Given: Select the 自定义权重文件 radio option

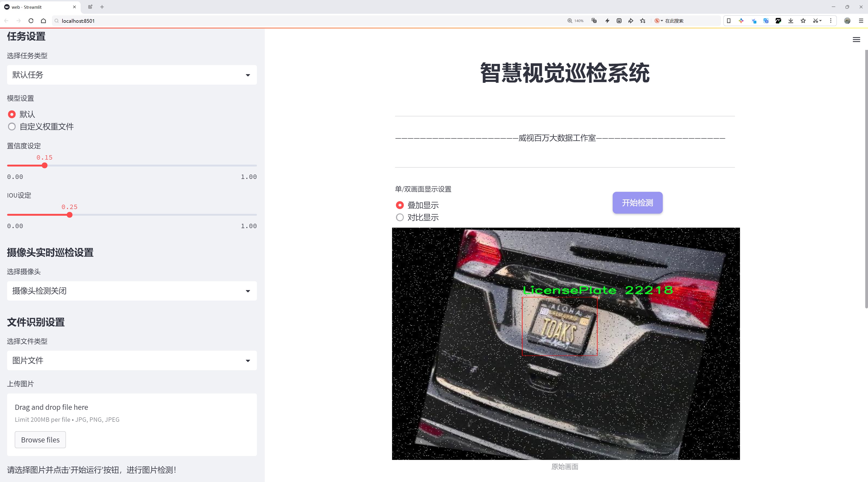Looking at the screenshot, I should 11,127.
